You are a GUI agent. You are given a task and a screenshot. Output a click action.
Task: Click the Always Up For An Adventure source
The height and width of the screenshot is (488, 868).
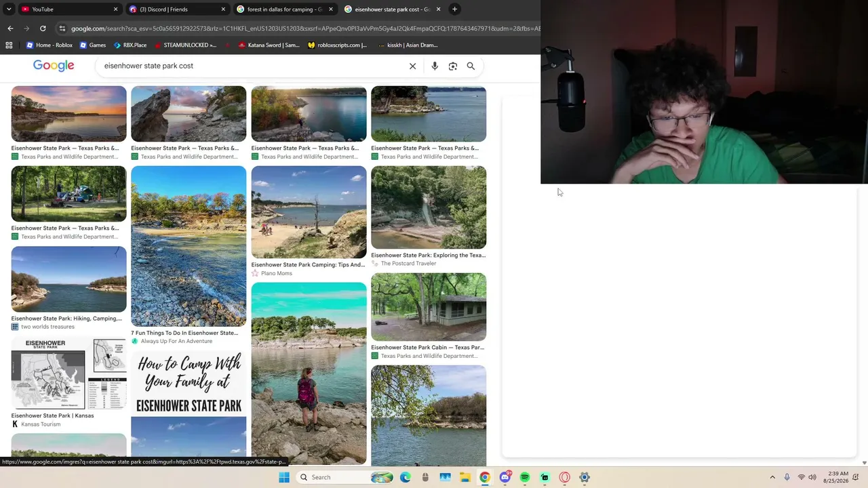tap(176, 341)
